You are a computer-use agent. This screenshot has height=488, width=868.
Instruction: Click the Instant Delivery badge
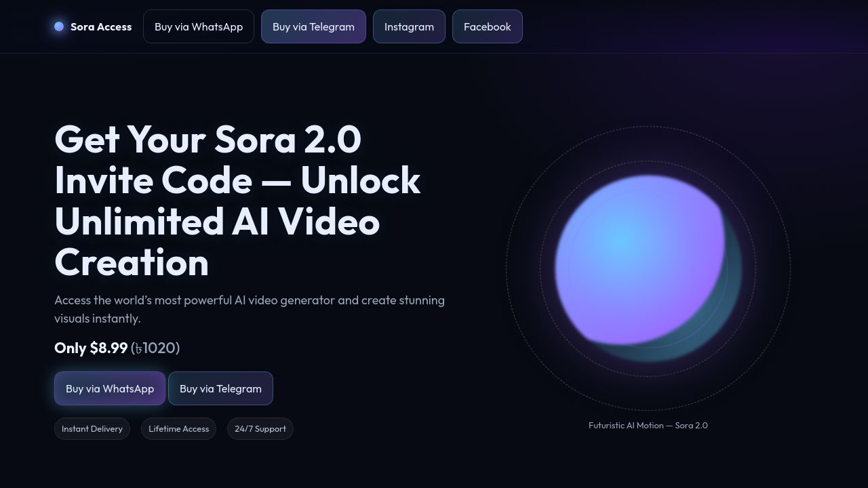92,428
